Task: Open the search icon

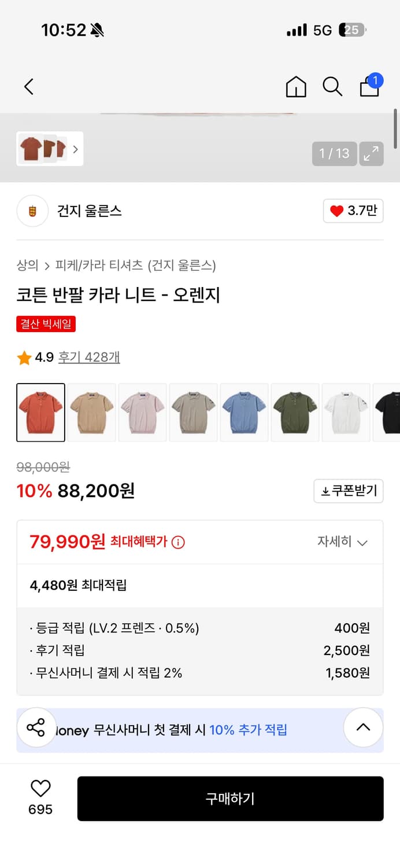Action: pos(332,86)
